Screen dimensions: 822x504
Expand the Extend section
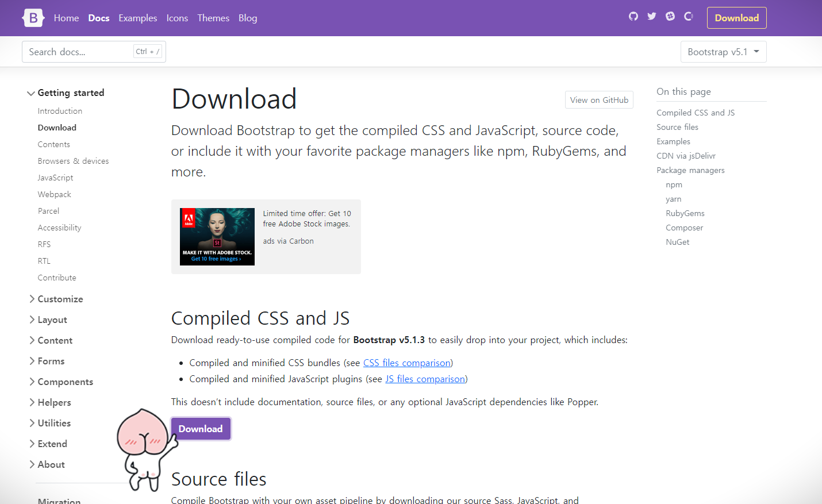click(48, 444)
